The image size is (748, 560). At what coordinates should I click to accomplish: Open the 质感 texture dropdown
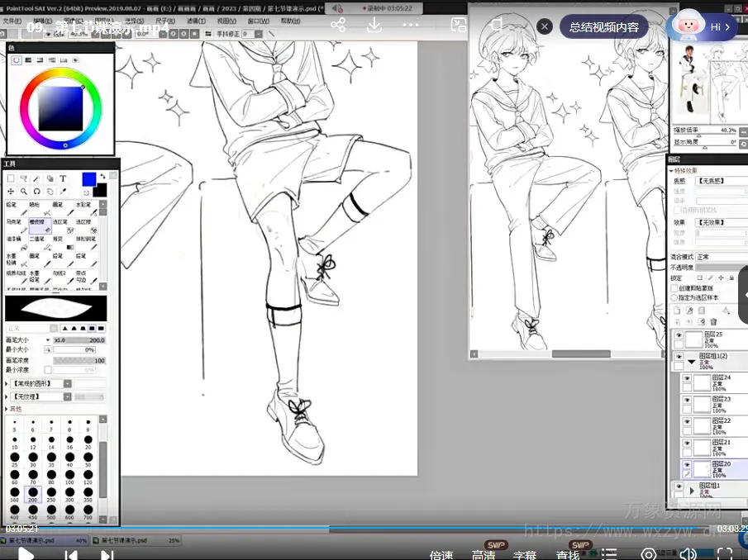pos(719,180)
